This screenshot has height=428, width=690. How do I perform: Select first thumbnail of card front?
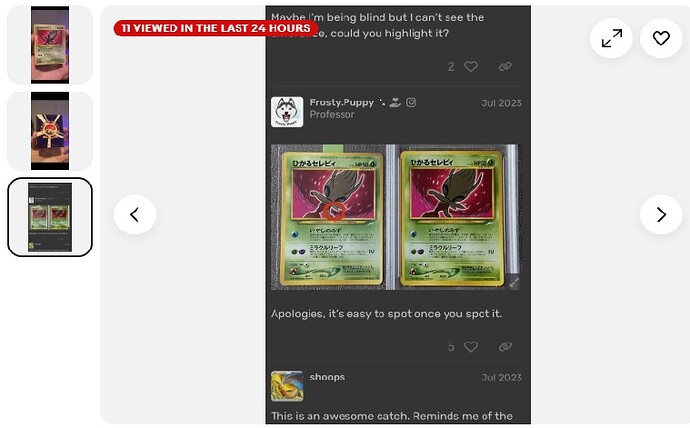tap(50, 45)
